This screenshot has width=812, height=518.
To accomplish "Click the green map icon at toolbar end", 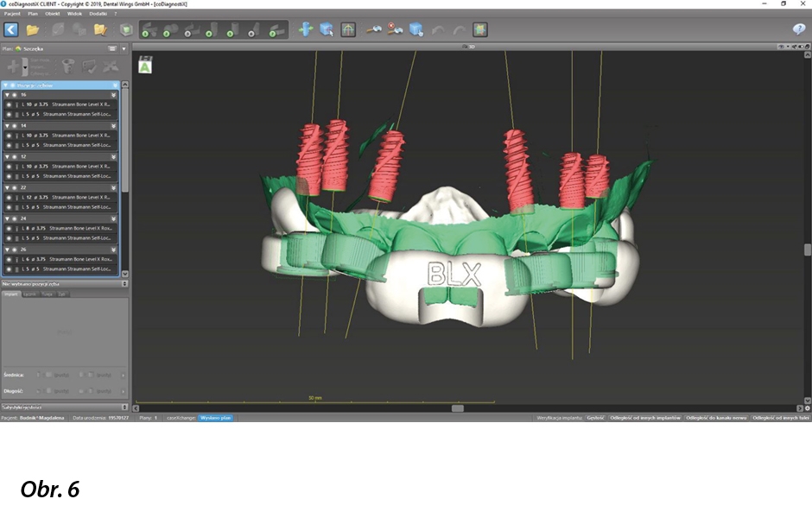I will point(480,29).
